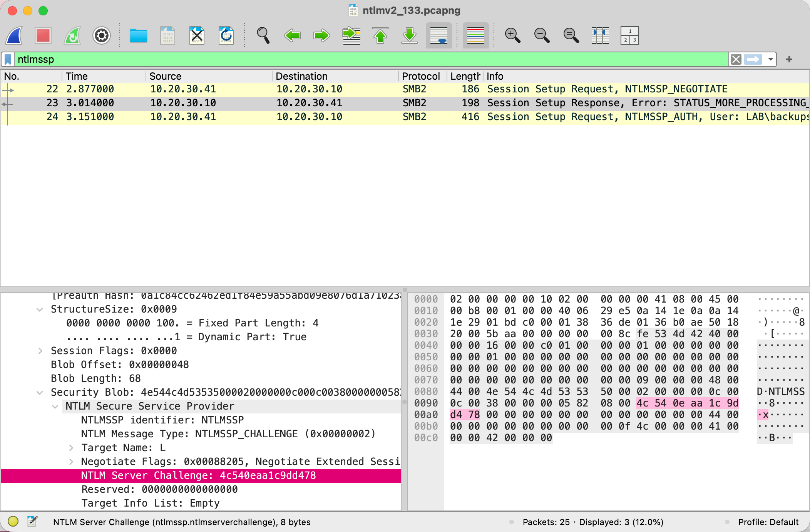Open a capture file folder icon
This screenshot has width=810, height=532.
click(x=139, y=35)
